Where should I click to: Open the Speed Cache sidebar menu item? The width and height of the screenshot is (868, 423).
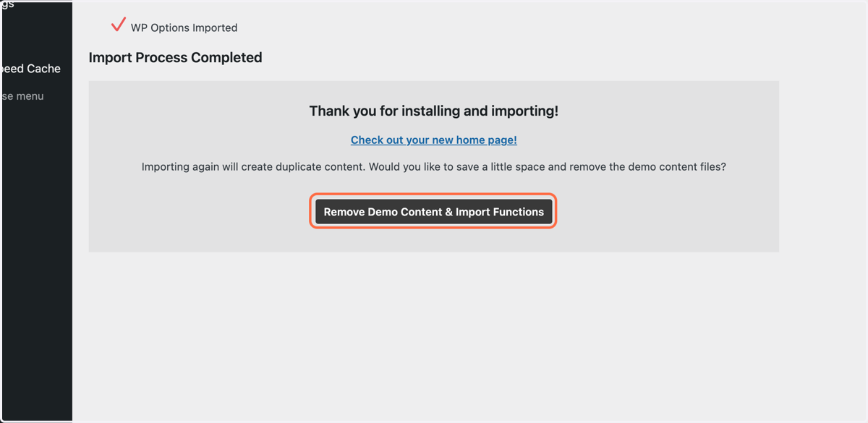(31, 69)
